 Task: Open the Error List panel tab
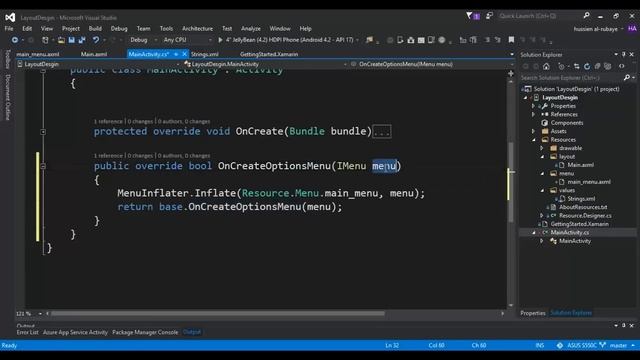[27, 332]
